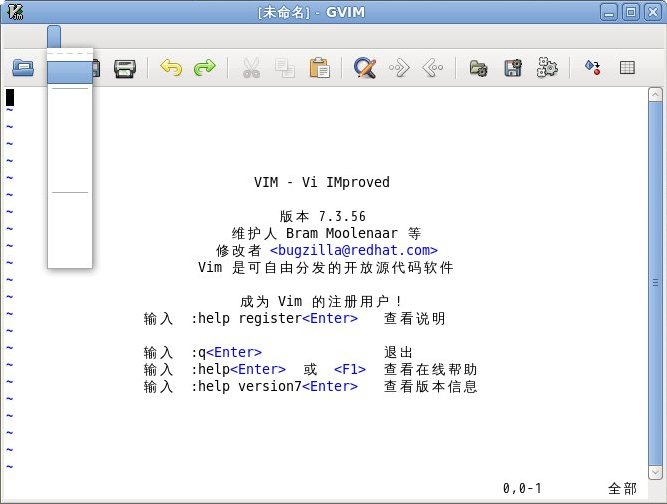The image size is (667, 504).
Task: Click the Copy documents icon
Action: 285,68
